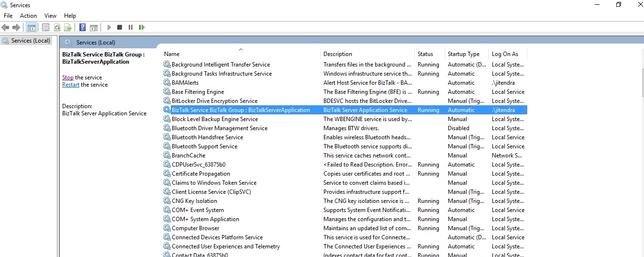The width and height of the screenshot is (644, 257).
Task: Select Connected Devices Platform Service row
Action: pyautogui.click(x=344, y=237)
